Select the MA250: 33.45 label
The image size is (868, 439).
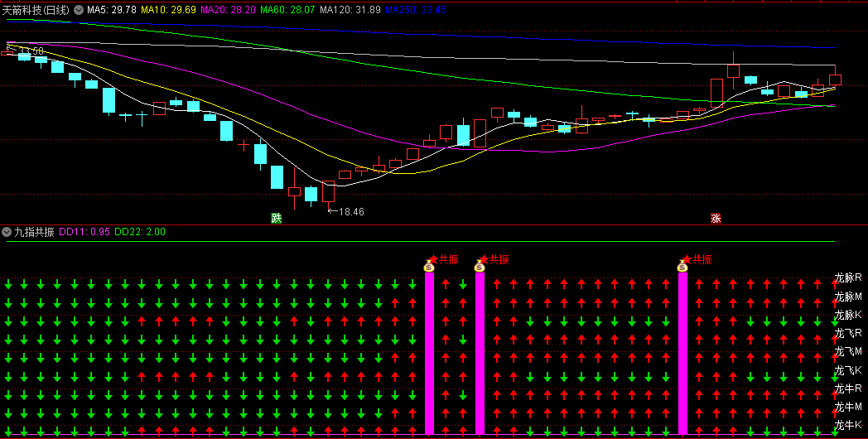pyautogui.click(x=416, y=10)
